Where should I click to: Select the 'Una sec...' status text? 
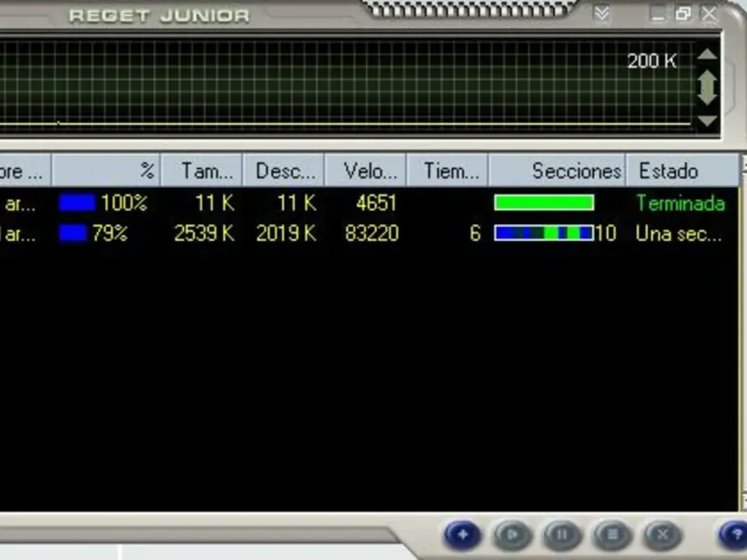679,233
